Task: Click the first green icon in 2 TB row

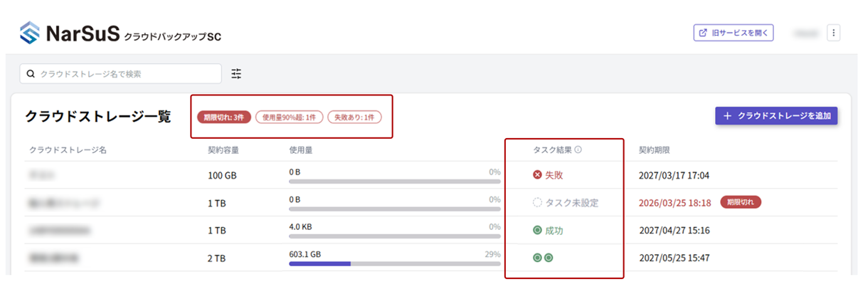Action: point(537,258)
